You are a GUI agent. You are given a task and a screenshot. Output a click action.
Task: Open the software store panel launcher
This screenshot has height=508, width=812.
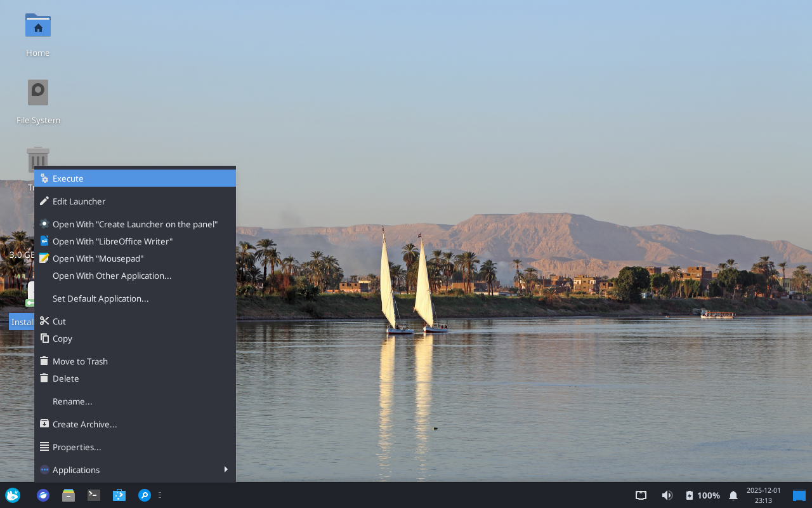(119, 495)
